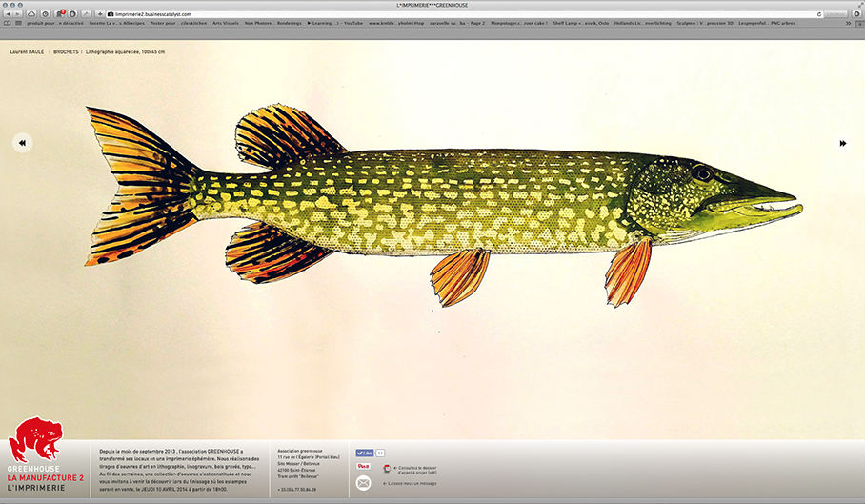Click 'Laissez-nous un message' link

tap(410, 484)
